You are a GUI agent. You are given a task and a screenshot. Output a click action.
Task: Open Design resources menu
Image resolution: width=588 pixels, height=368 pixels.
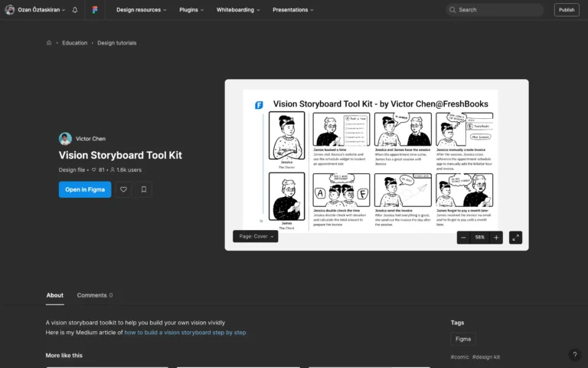coord(142,10)
